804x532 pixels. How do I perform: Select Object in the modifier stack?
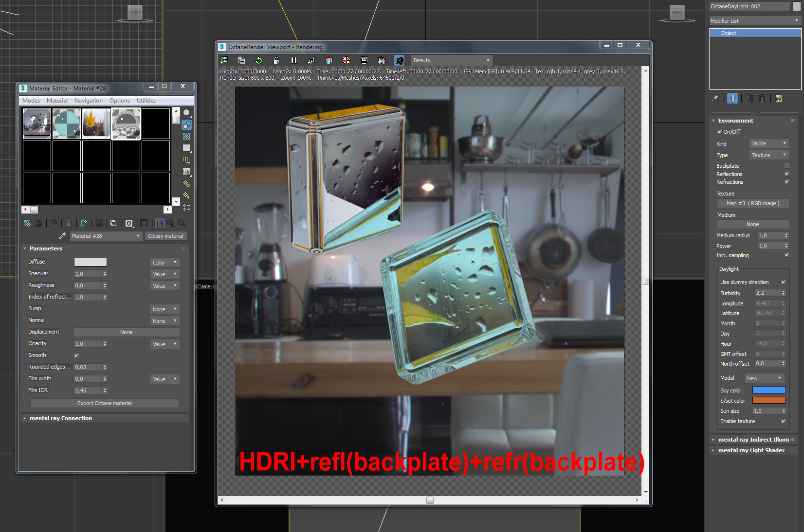[x=755, y=33]
